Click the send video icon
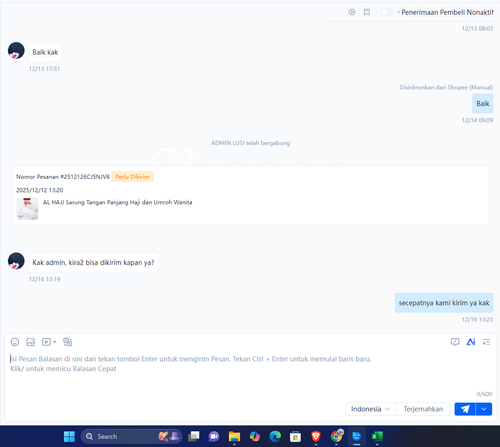 (46, 342)
